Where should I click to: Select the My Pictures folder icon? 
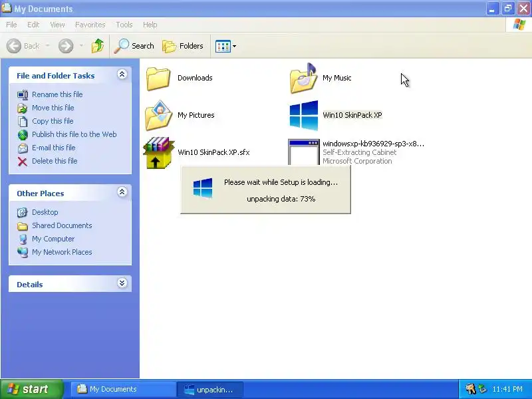click(x=158, y=115)
